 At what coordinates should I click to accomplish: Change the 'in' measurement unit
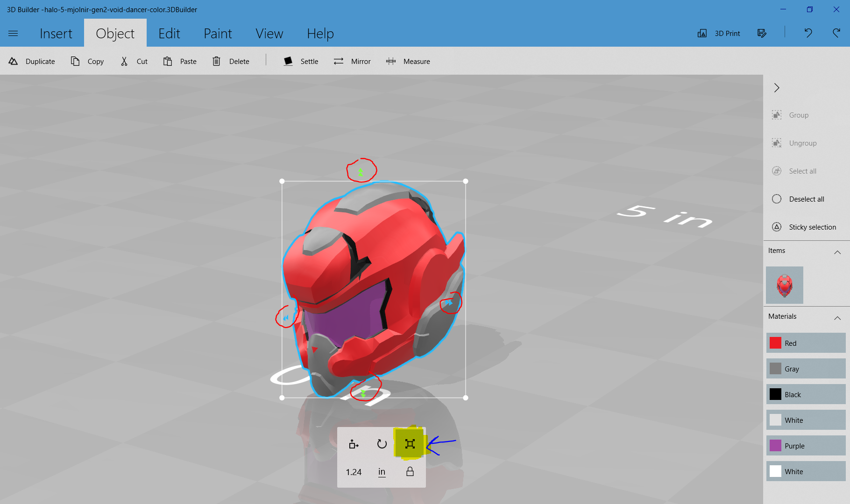(382, 472)
